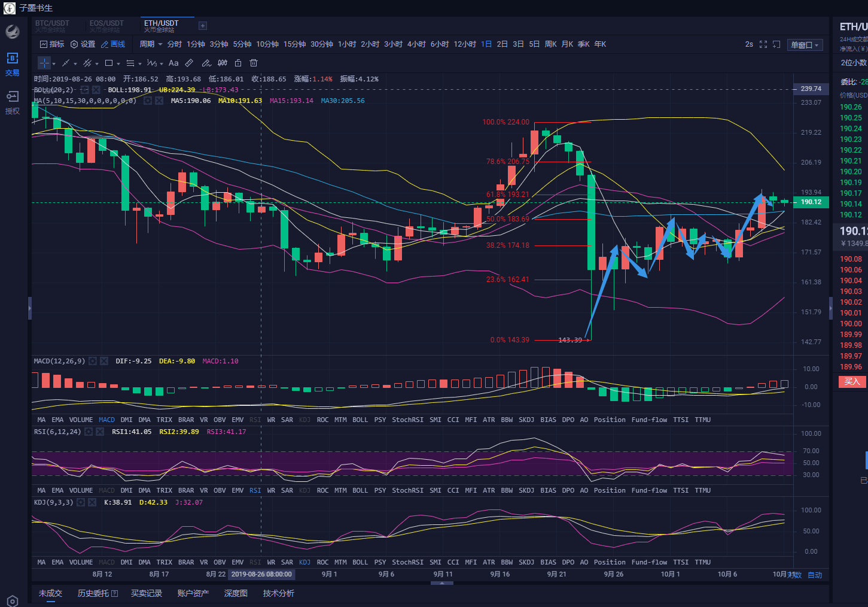
Task: Toggle the 画线 drawing toolbar
Action: [113, 44]
